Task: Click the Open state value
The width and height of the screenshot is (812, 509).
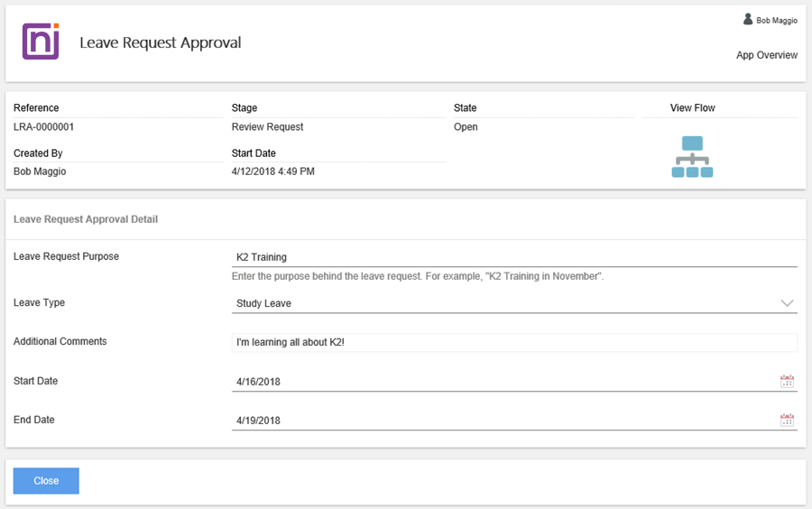Action: coord(466,127)
